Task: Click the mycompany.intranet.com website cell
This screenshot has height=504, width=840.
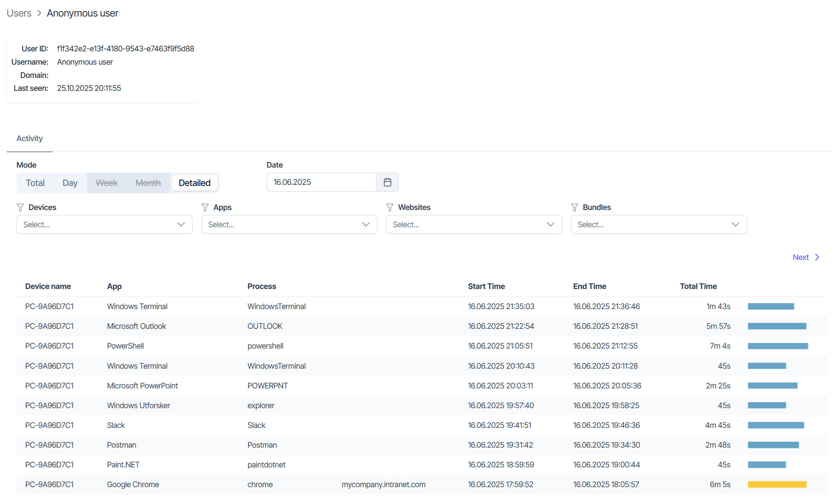Action: pyautogui.click(x=384, y=484)
